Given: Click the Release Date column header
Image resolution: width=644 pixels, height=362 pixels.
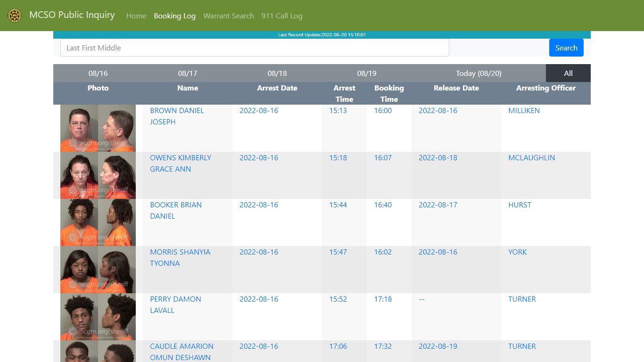Looking at the screenshot, I should 456,88.
